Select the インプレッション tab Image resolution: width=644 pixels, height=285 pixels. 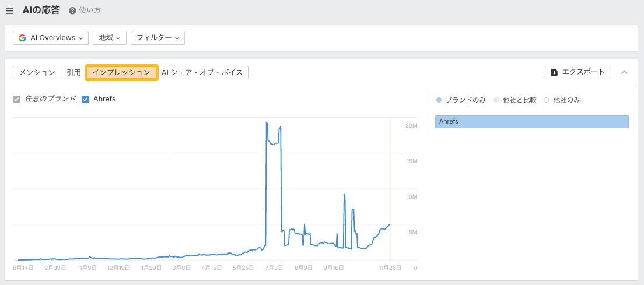[x=121, y=72]
